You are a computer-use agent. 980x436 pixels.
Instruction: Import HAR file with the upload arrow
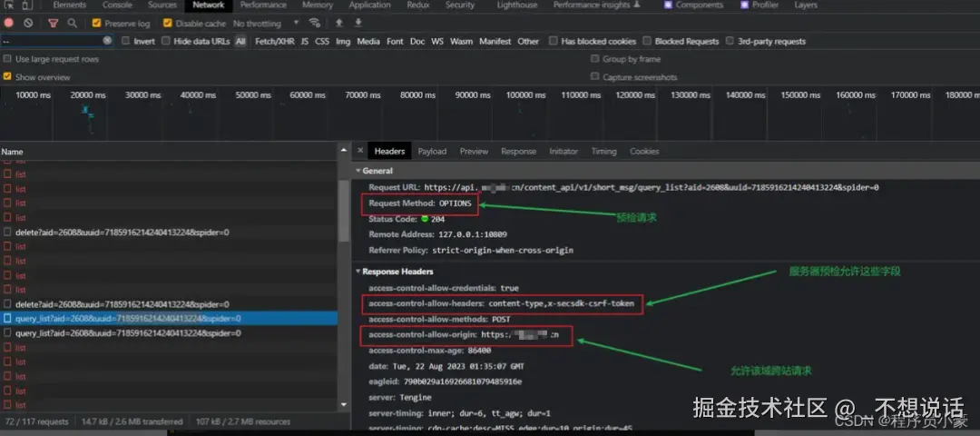338,23
